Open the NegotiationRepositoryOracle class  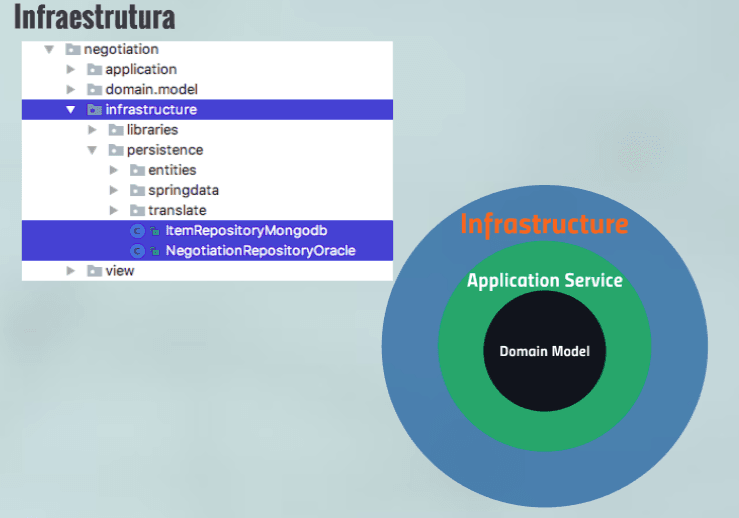pyautogui.click(x=260, y=251)
